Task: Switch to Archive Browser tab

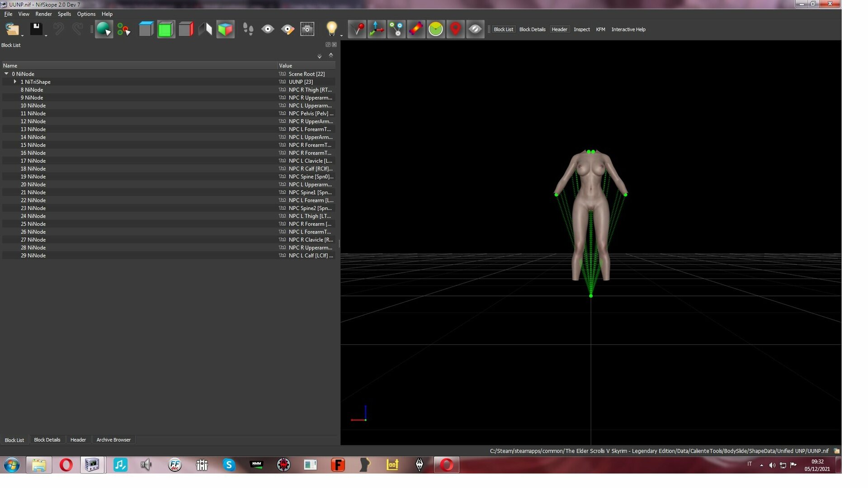Action: coord(113,440)
